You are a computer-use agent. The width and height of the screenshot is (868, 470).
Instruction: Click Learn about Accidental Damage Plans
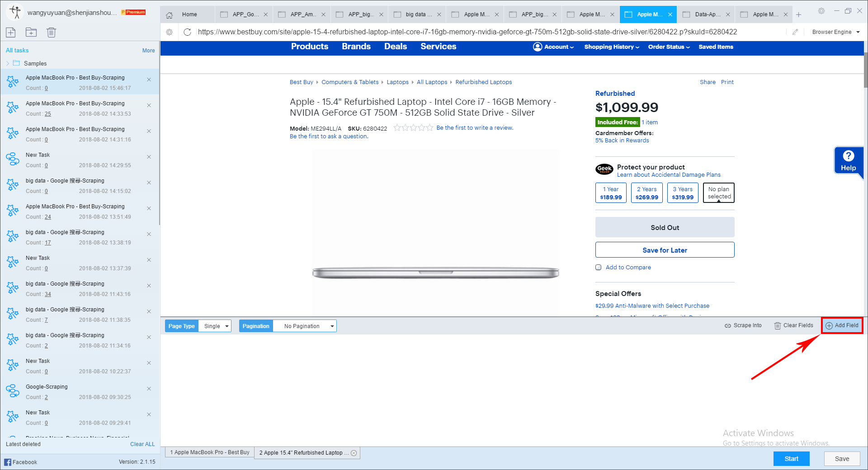(669, 175)
